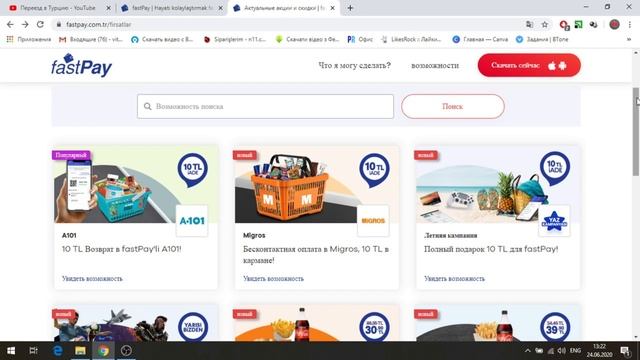Open Gmail Inbox bookmark
640x360 pixels.
pos(91,39)
